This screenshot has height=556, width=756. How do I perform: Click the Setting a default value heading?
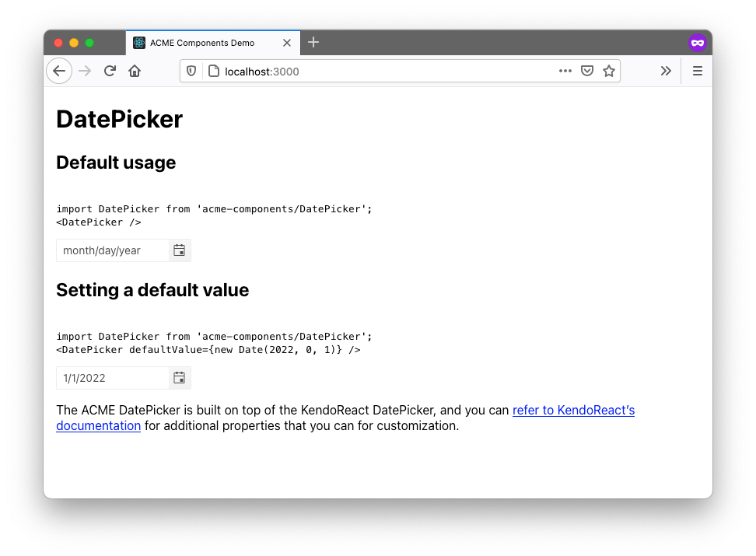click(153, 290)
